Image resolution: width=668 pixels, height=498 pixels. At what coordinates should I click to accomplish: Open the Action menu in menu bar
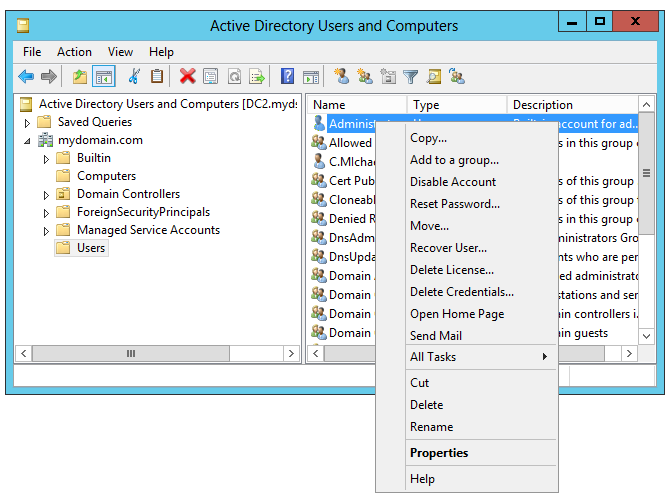[74, 51]
